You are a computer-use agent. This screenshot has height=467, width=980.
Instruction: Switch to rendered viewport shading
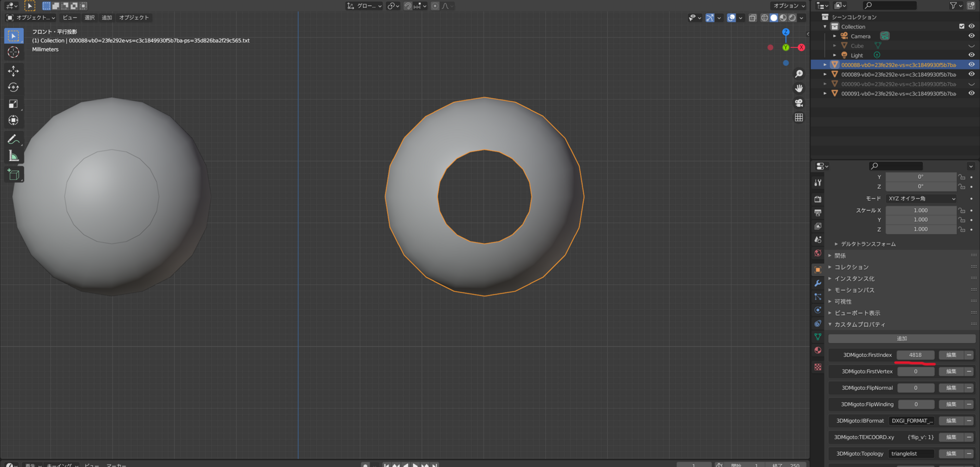pyautogui.click(x=792, y=18)
